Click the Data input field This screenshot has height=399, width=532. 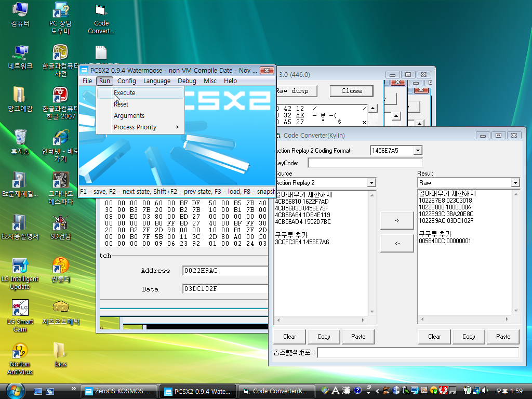coord(225,289)
